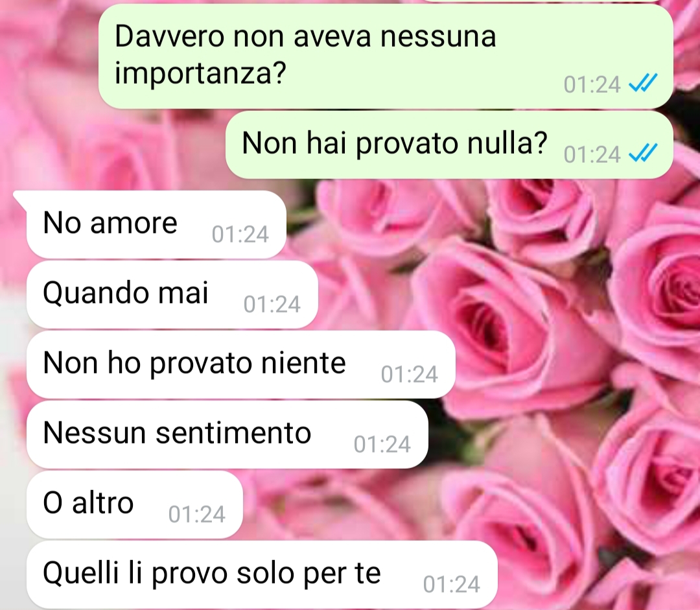Viewport: 700px width, 610px height.
Task: Tap the 01:24 time on 'Non hai provato nulla?'
Action: pyautogui.click(x=592, y=155)
